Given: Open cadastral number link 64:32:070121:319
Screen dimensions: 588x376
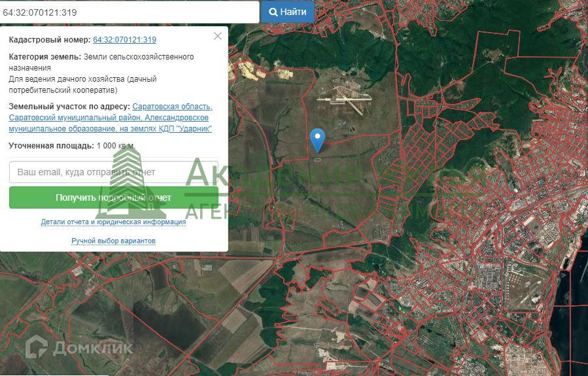Looking at the screenshot, I should click(124, 40).
